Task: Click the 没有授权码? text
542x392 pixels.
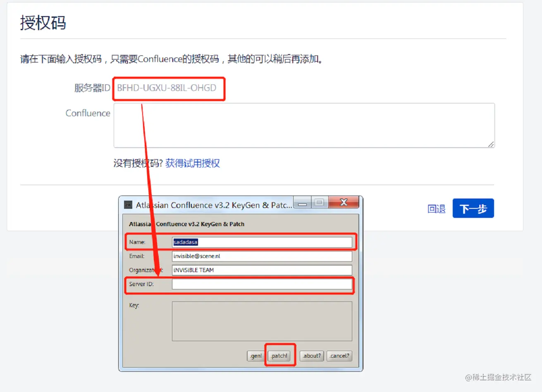Action: [138, 163]
